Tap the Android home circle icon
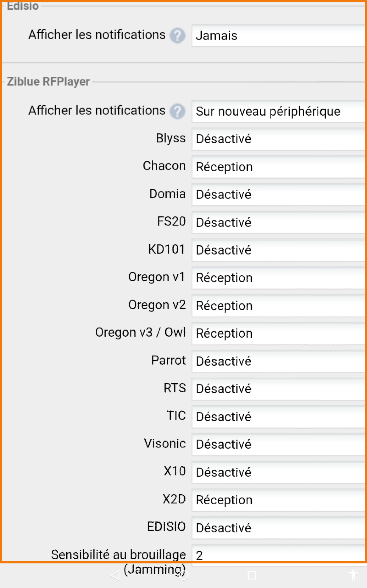Screen dimensions: 367x588 [183, 575]
